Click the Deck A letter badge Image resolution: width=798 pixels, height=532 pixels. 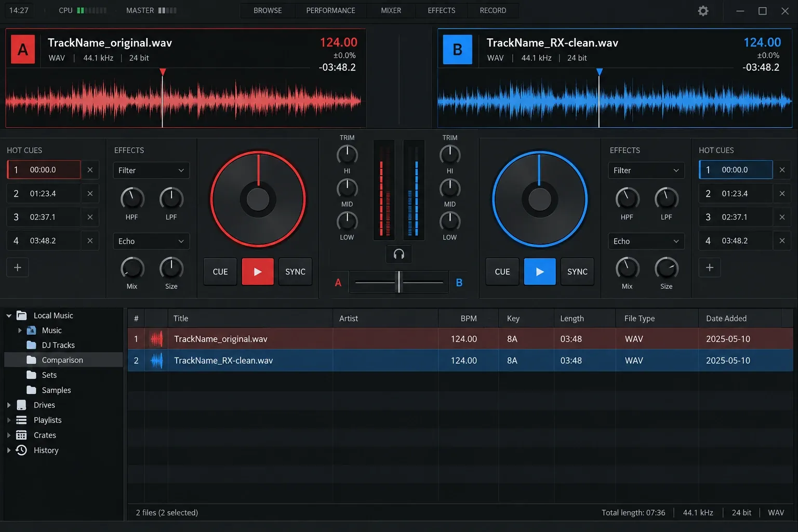pos(23,49)
